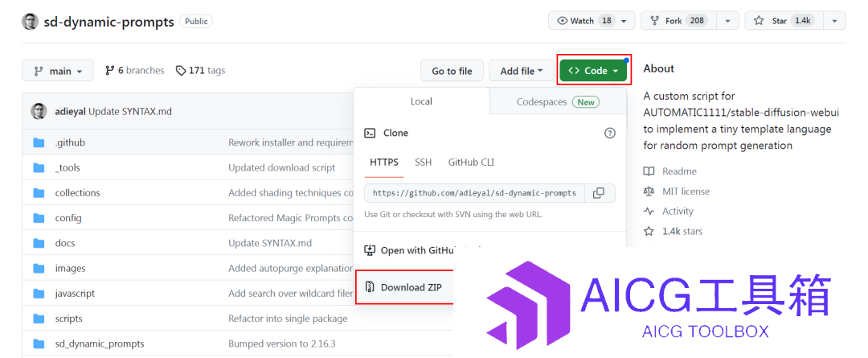The image size is (868, 358).
Task: Open the images folder
Action: [70, 268]
